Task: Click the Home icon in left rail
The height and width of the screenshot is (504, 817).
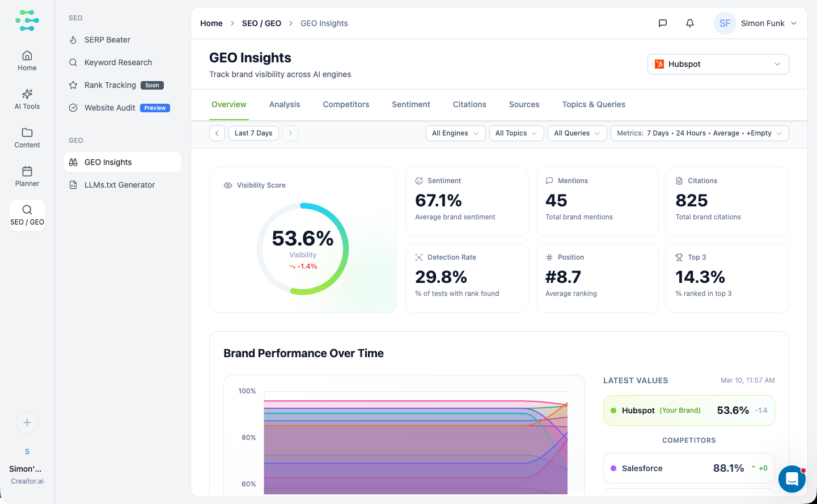Action: pos(27,60)
